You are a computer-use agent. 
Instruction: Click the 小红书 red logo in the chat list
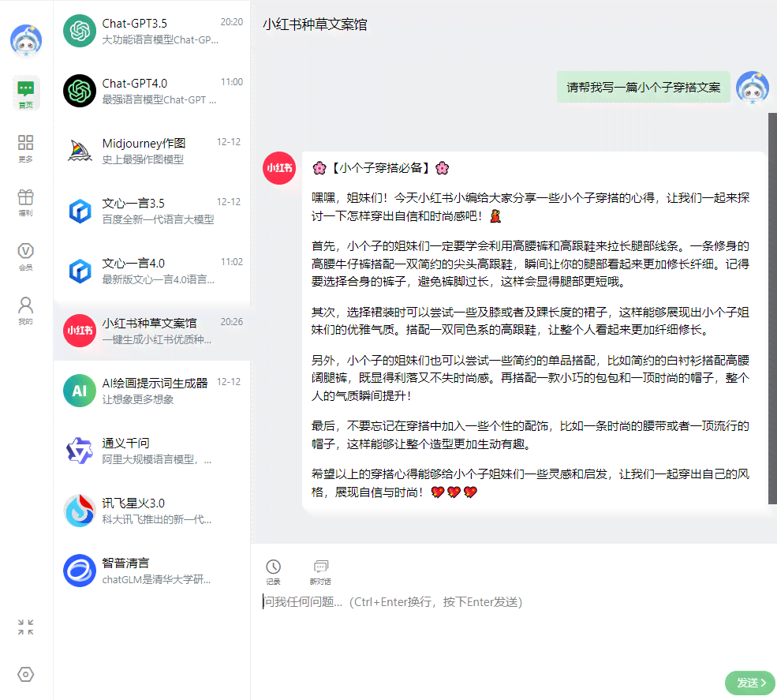point(80,331)
